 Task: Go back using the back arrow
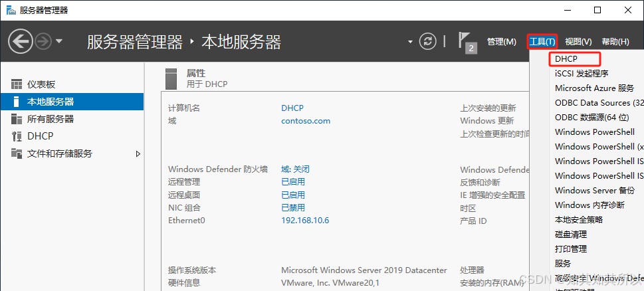pyautogui.click(x=21, y=41)
